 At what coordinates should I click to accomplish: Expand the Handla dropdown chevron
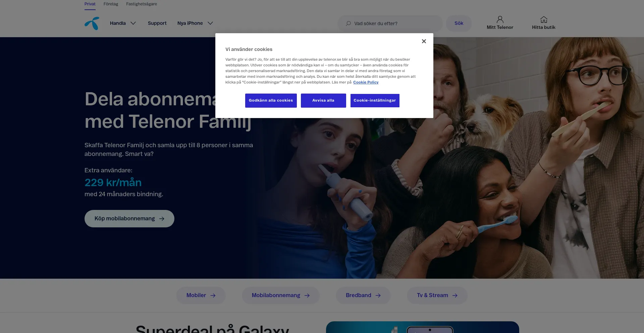[x=133, y=23]
